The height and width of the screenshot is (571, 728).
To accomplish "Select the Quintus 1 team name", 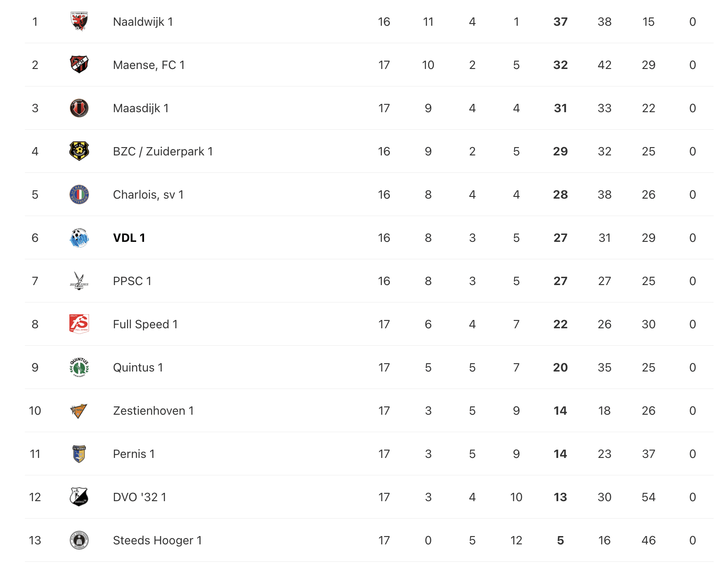I will coord(138,368).
